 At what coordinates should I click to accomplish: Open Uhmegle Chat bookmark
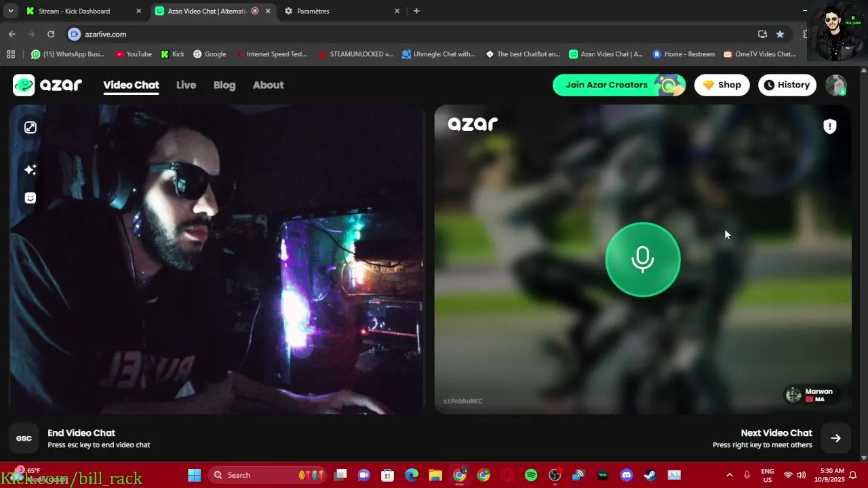439,54
